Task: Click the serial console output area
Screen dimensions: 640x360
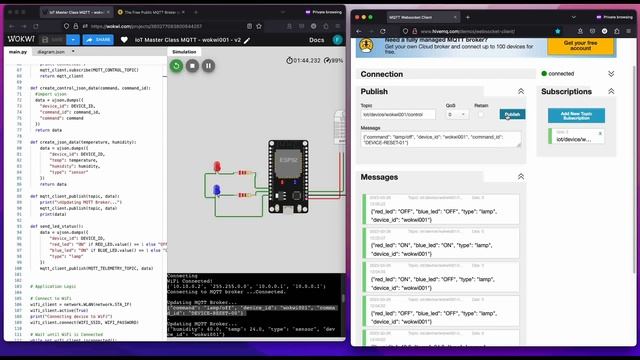Action: [x=253, y=305]
